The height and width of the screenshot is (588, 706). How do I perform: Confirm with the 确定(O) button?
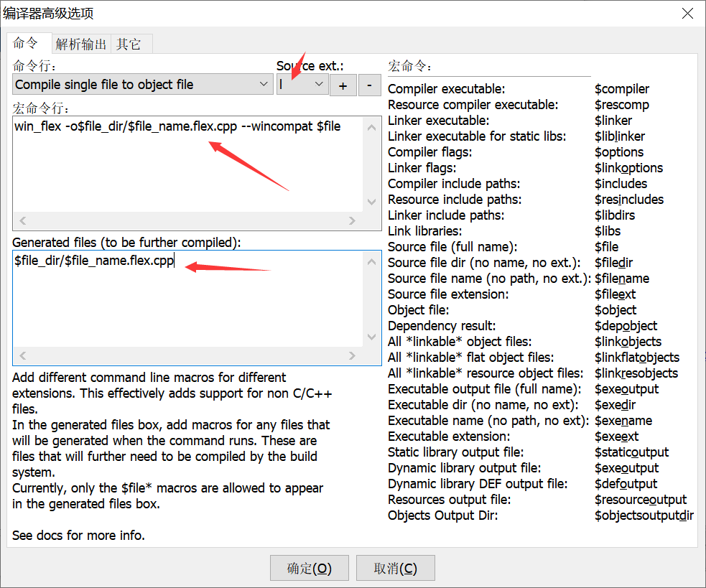pyautogui.click(x=310, y=568)
